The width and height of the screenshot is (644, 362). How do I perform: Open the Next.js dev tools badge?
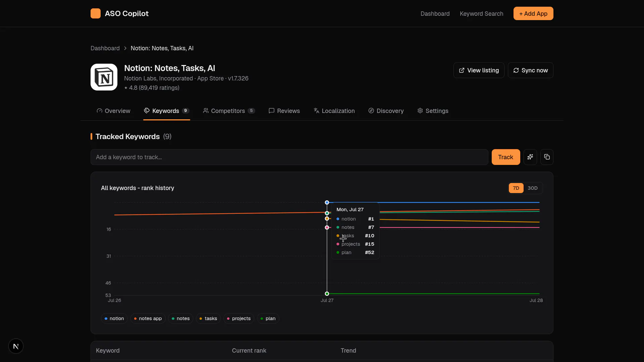point(16,346)
